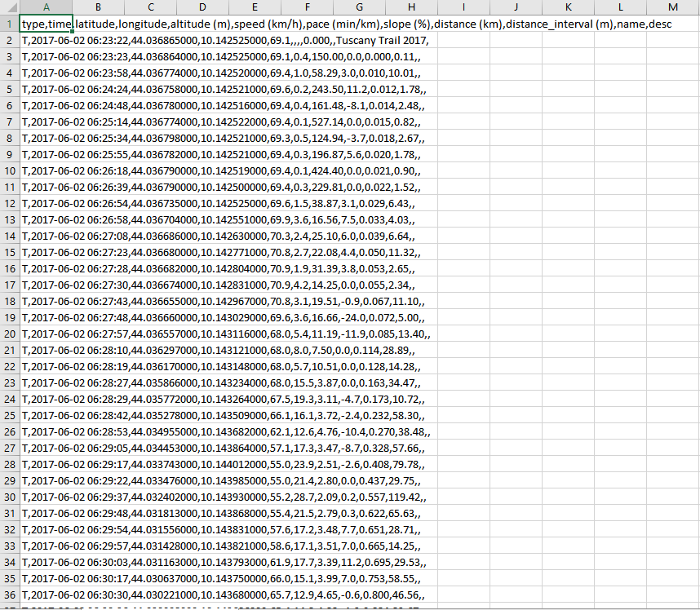Select row 1 header
The image size is (700, 610).
[x=9, y=24]
